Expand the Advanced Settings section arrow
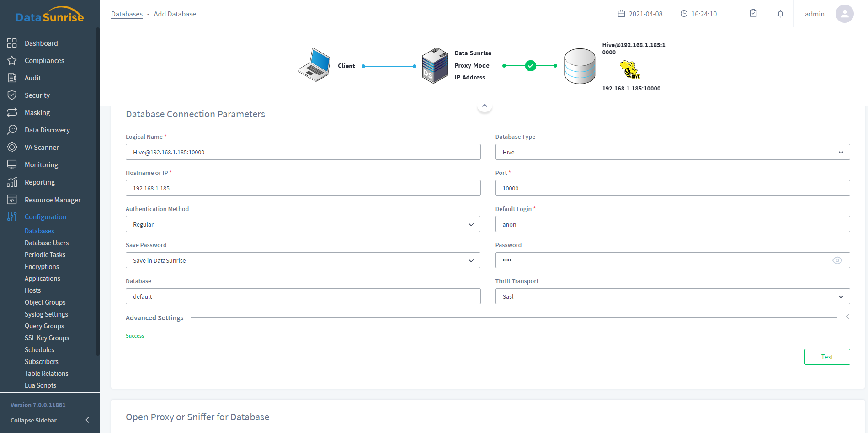This screenshot has height=433, width=868. [847, 317]
